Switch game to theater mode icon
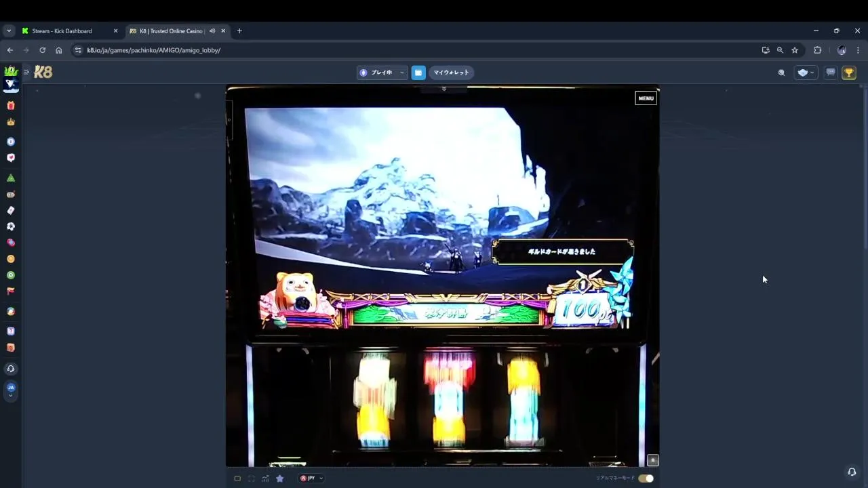 [237, 479]
